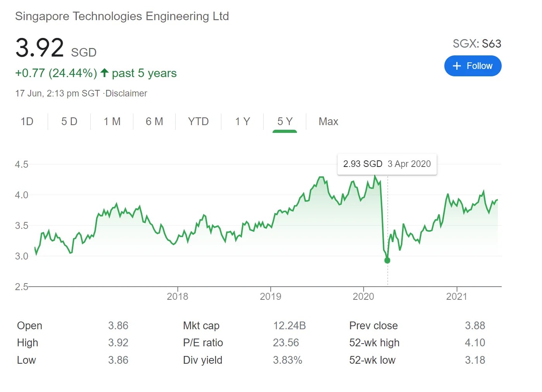Click the 4.0 y-axis label
This screenshot has height=392, width=542.
22,195
